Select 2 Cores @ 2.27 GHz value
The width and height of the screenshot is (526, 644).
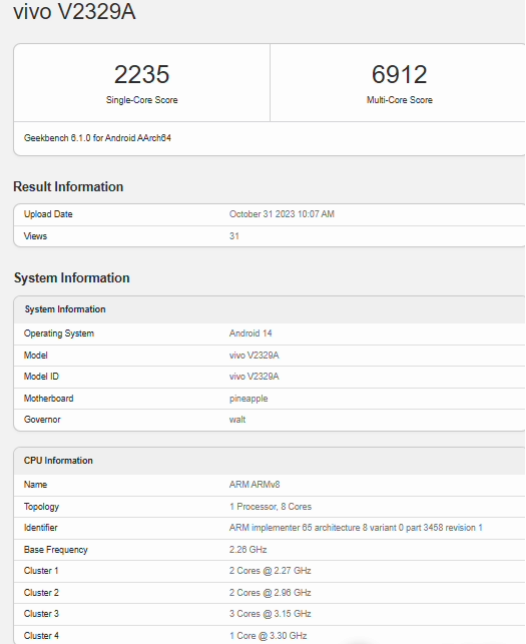[270, 571]
